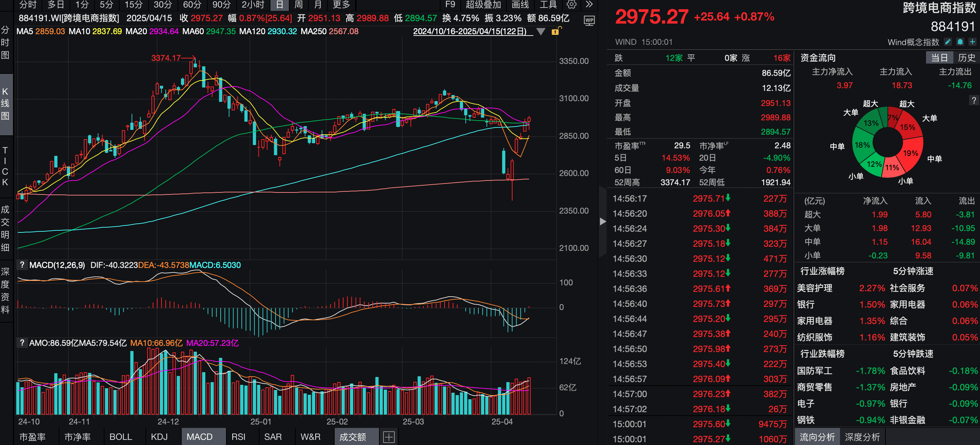Click the WP icon near the quote header

tap(589, 21)
